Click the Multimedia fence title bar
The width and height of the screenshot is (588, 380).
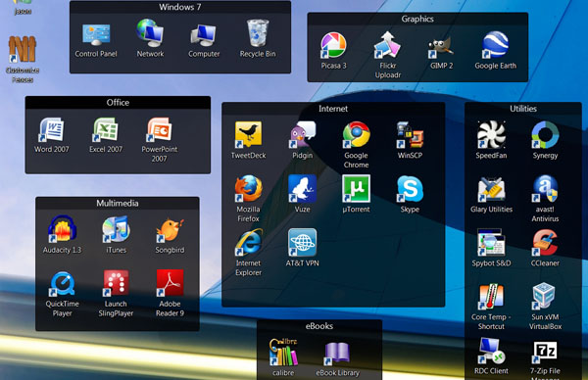point(118,203)
